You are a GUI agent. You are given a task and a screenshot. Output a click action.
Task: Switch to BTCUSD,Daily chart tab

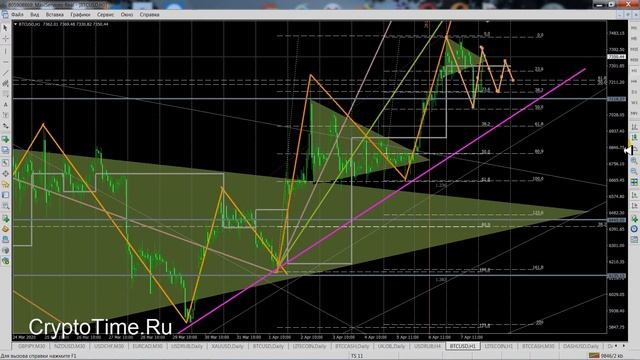pyautogui.click(x=268, y=346)
